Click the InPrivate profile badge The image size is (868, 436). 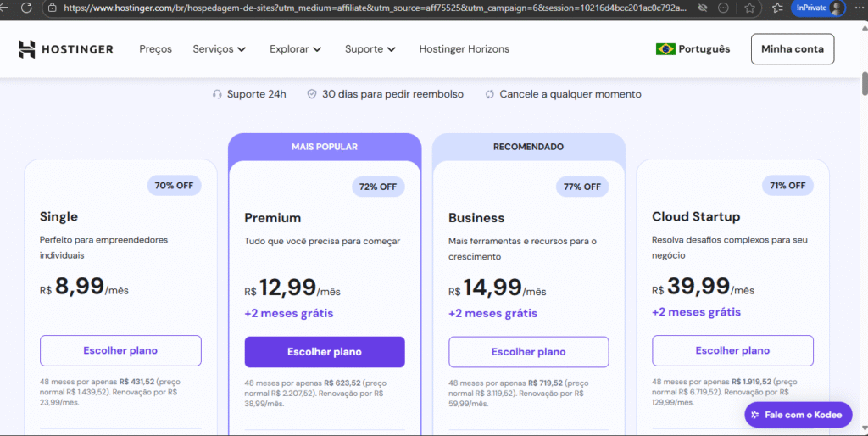(818, 8)
